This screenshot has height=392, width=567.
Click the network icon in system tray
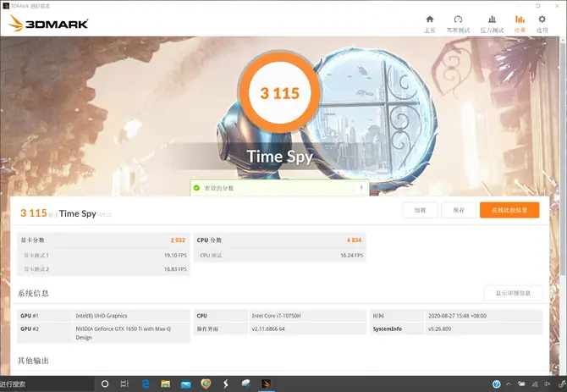[535, 384]
